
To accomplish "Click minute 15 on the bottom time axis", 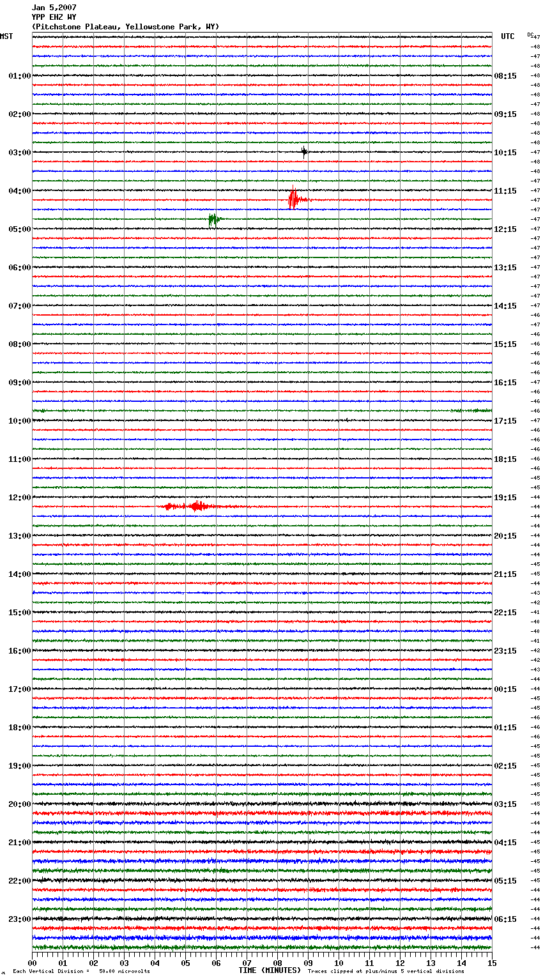I will (492, 963).
